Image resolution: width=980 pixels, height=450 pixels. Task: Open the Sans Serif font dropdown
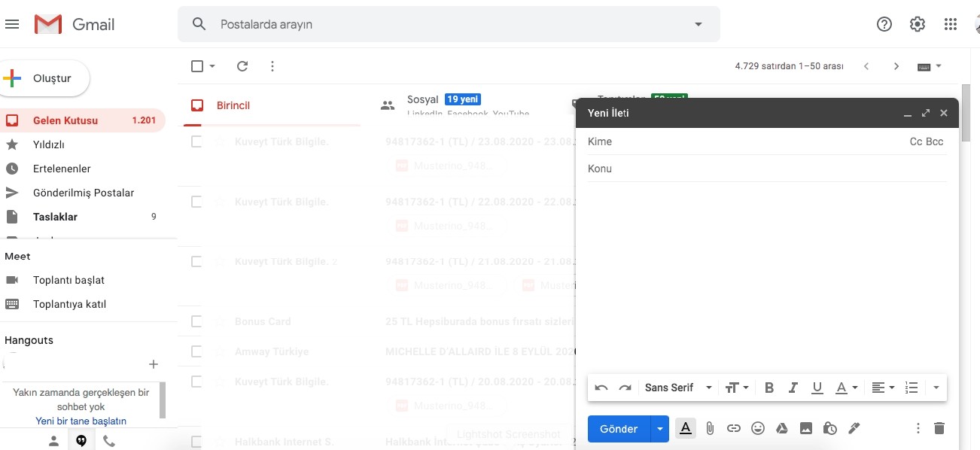pyautogui.click(x=677, y=388)
